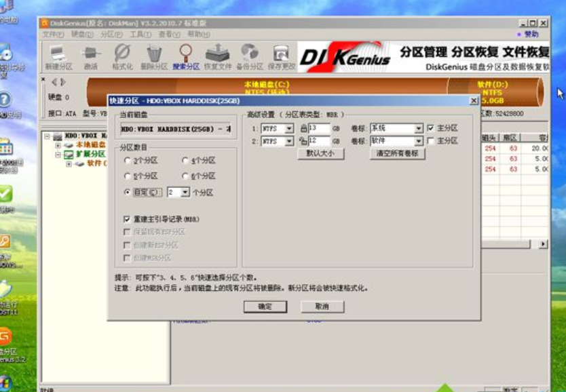Check 主分区 for partition 2
The height and width of the screenshot is (392, 566).
coord(431,140)
